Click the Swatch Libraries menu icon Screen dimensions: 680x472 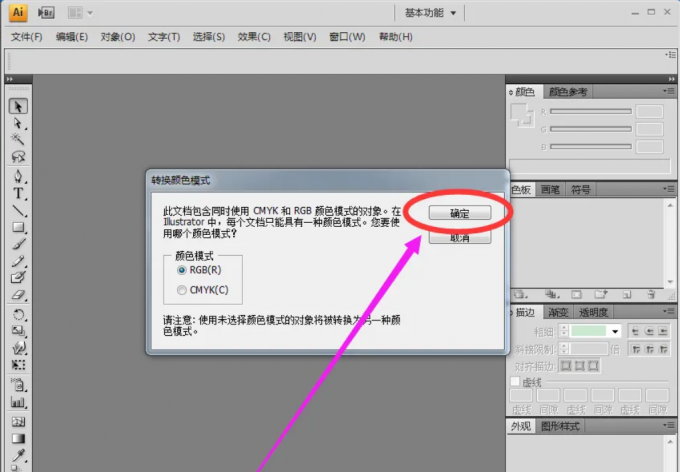tap(520, 295)
